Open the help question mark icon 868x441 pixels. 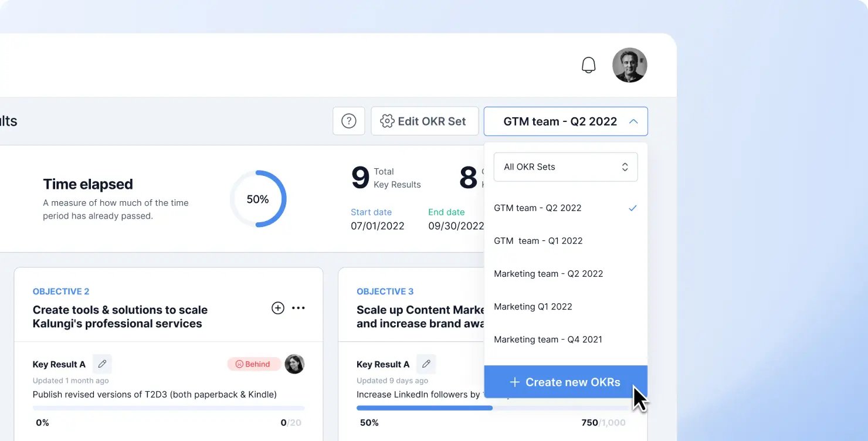pyautogui.click(x=348, y=121)
